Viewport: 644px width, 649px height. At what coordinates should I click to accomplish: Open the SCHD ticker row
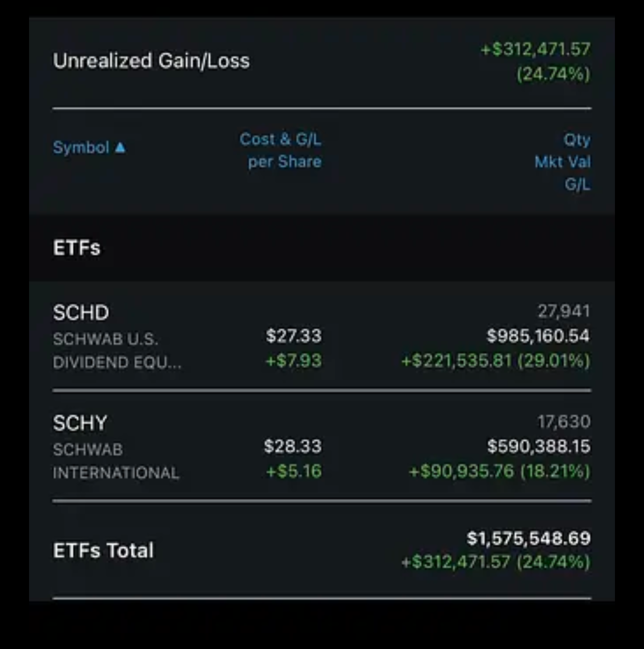pyautogui.click(x=322, y=336)
